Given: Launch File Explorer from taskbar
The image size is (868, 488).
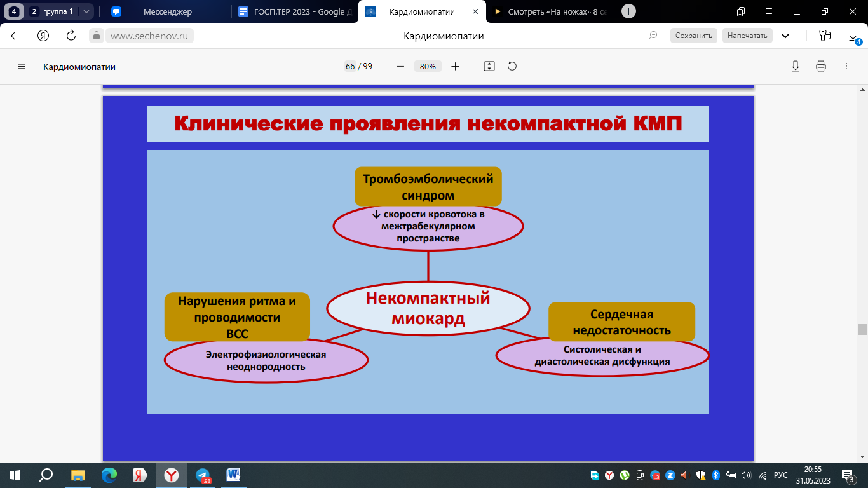Looking at the screenshot, I should (x=78, y=475).
